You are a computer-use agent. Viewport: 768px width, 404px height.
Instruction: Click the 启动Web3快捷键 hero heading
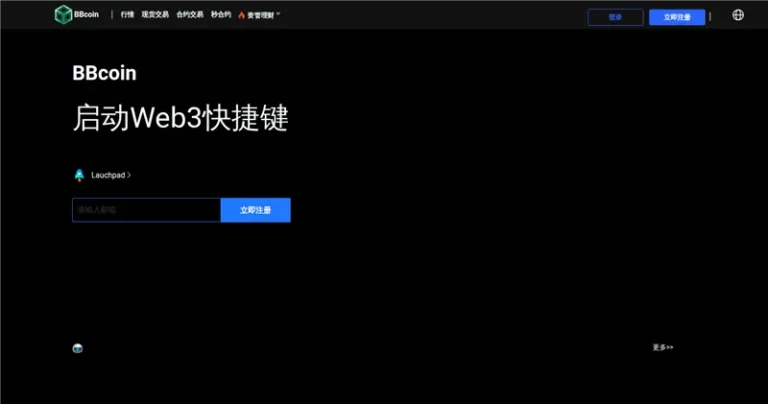pos(181,118)
